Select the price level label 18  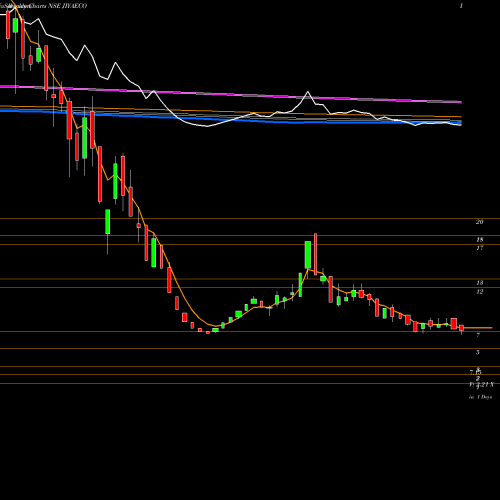click(480, 240)
